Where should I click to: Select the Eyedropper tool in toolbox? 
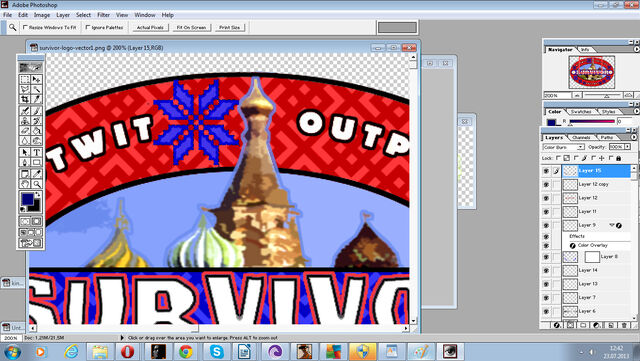point(36,174)
